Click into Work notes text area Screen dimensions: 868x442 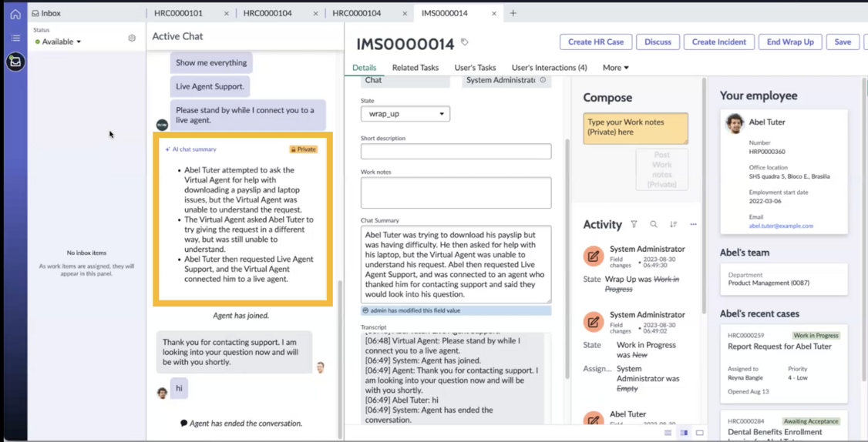456,193
